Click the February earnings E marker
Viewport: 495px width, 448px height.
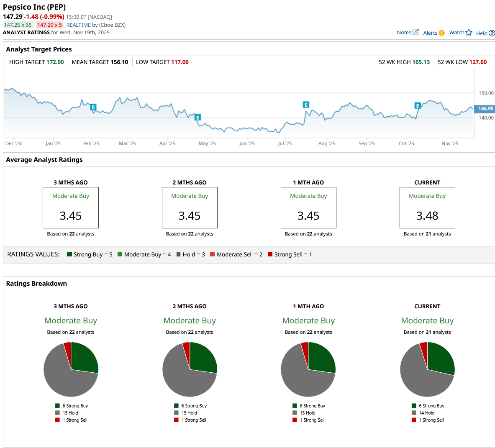tap(93, 107)
